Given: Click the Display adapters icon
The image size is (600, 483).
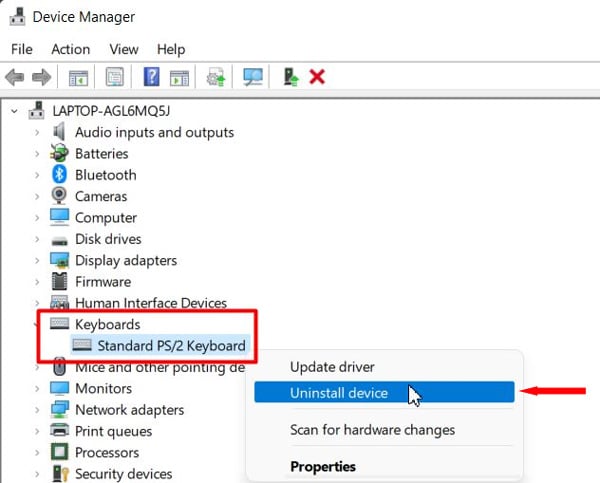Looking at the screenshot, I should 59,260.
